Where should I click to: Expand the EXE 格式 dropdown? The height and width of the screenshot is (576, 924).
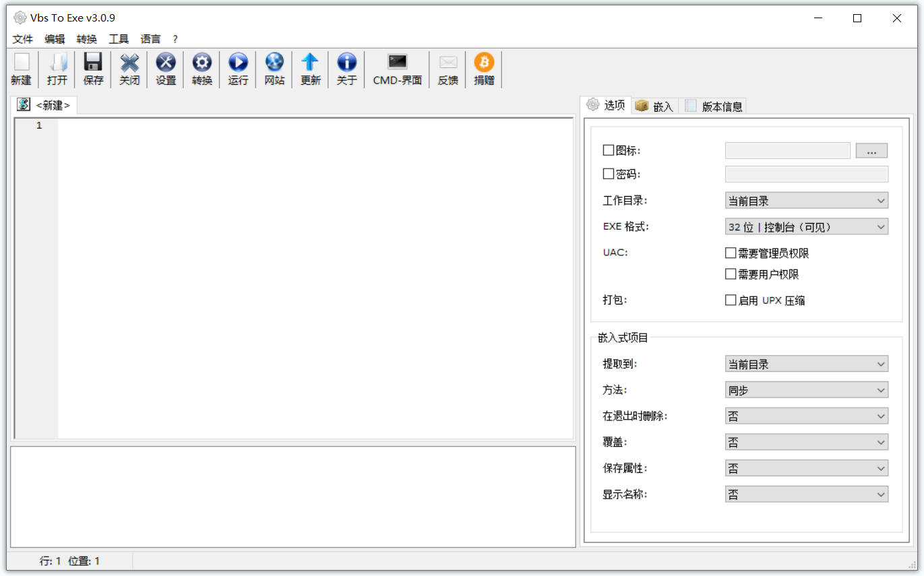pos(807,227)
